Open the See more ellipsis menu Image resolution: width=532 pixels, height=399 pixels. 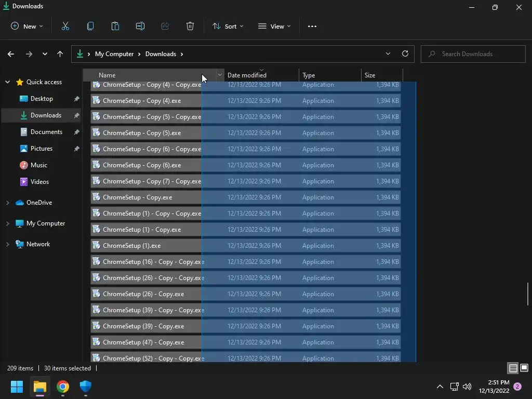[312, 26]
